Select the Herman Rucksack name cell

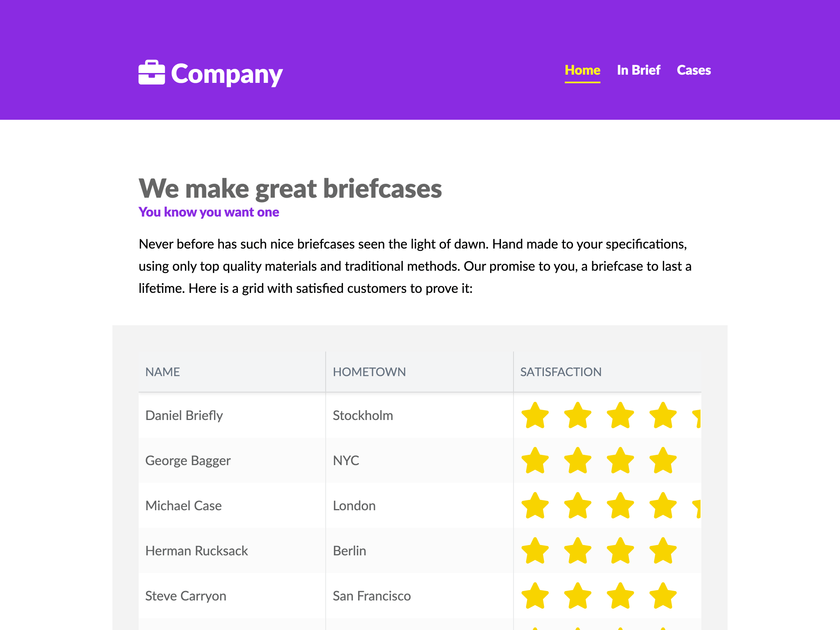point(232,550)
